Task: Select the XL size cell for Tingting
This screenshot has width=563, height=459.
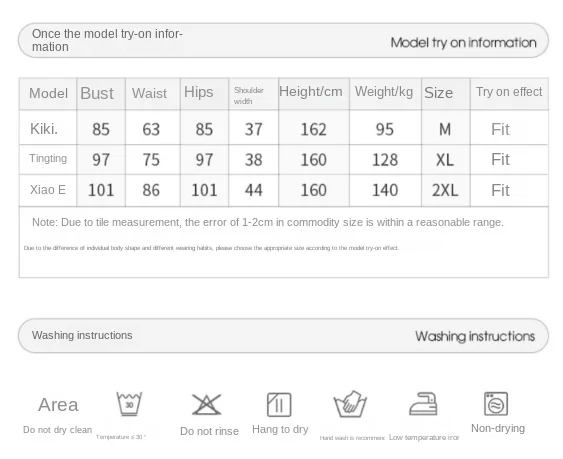Action: point(446,159)
